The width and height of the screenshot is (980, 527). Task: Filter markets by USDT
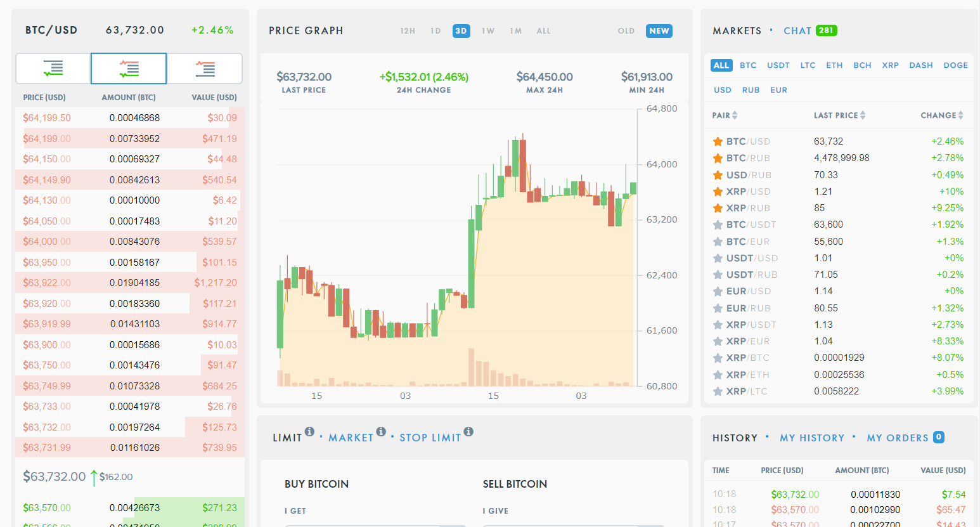coord(778,65)
